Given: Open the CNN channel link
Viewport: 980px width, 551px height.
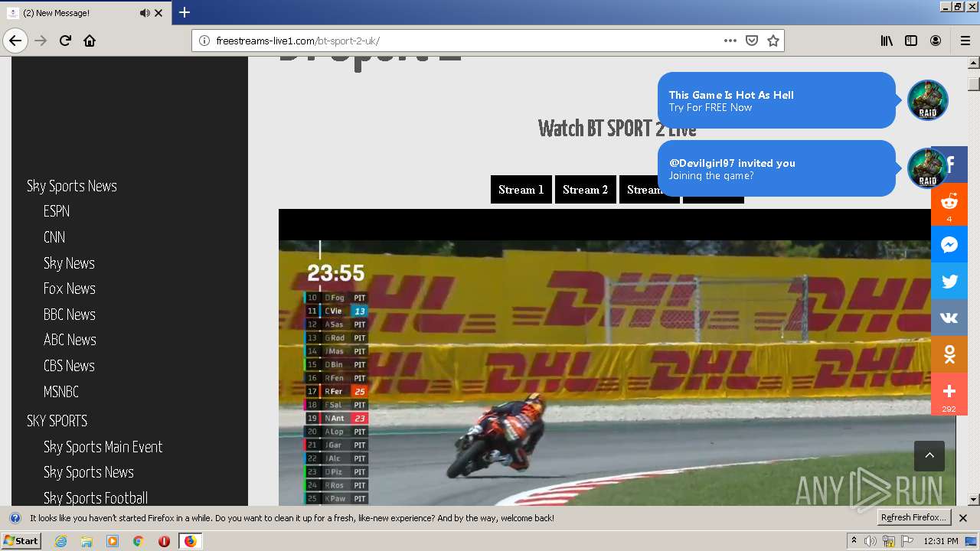Looking at the screenshot, I should point(54,237).
